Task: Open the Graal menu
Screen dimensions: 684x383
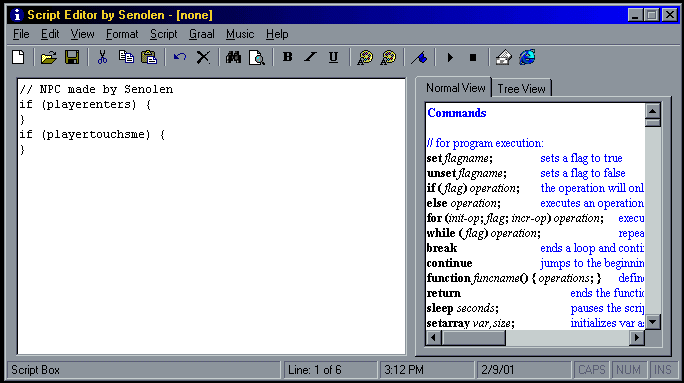Action: click(202, 34)
